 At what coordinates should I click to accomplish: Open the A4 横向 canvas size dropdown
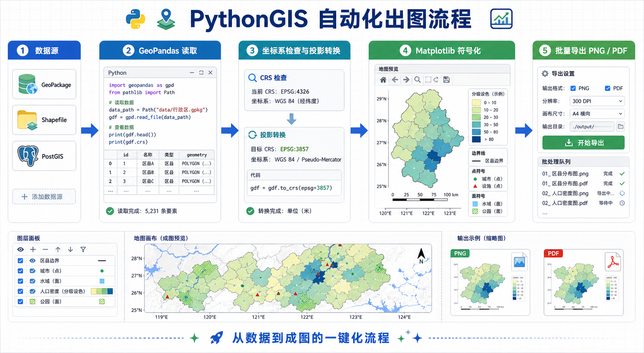click(x=597, y=114)
